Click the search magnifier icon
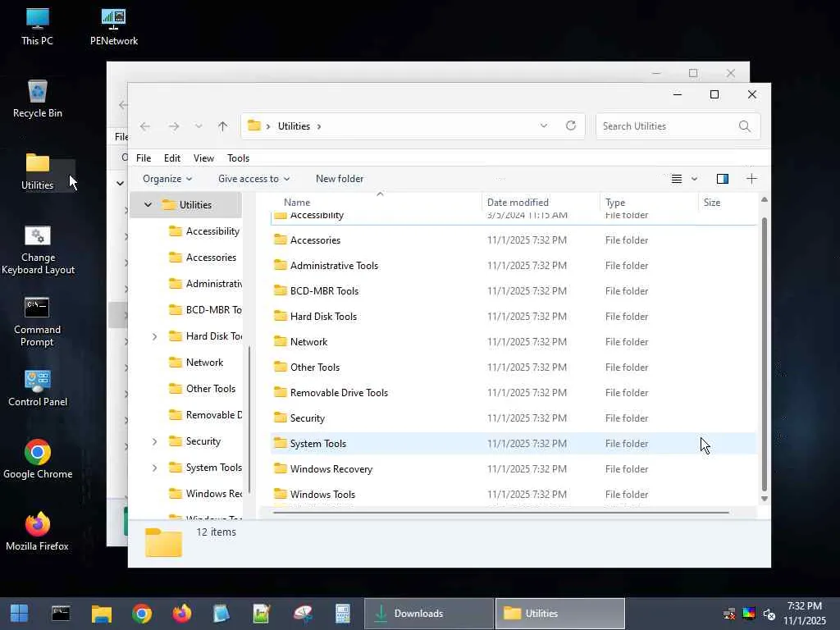840x630 pixels. (x=745, y=126)
